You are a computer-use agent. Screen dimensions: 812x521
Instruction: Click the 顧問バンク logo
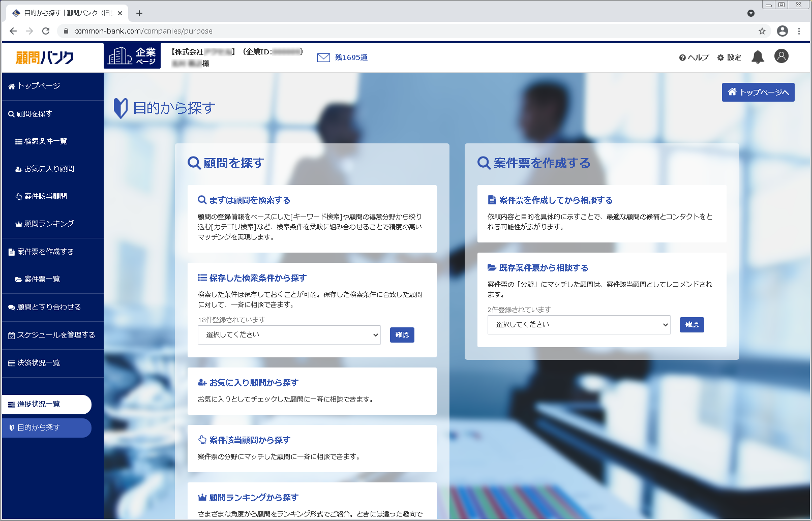point(45,57)
